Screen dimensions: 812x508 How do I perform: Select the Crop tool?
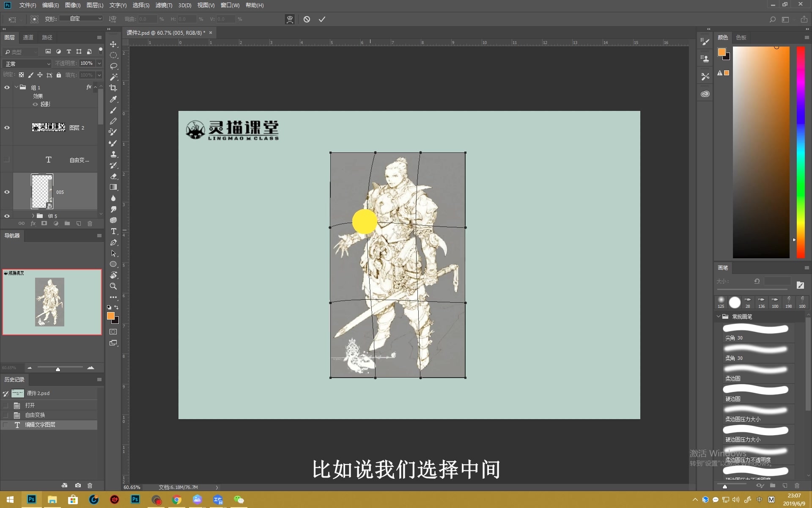coord(113,88)
